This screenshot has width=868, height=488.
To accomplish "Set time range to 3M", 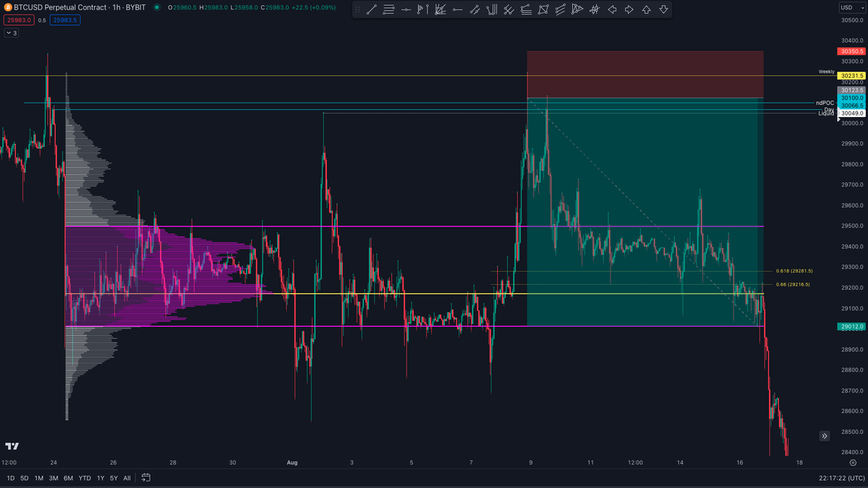I will (x=54, y=478).
